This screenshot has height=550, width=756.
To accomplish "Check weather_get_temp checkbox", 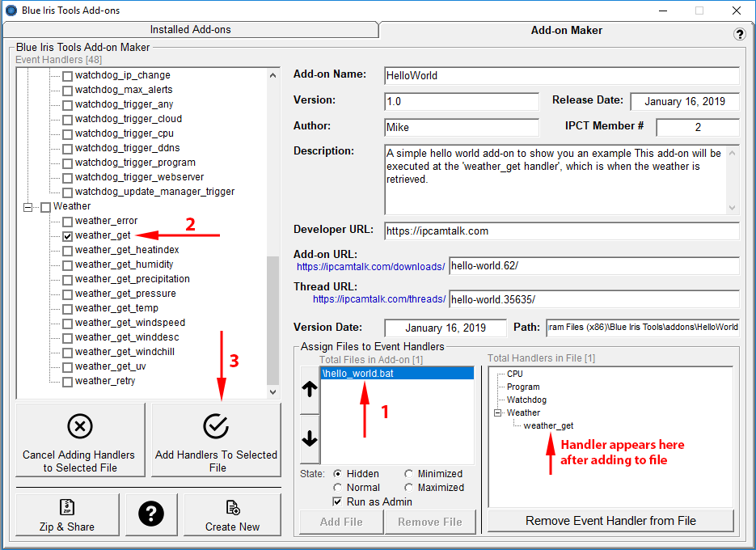I will tap(67, 309).
